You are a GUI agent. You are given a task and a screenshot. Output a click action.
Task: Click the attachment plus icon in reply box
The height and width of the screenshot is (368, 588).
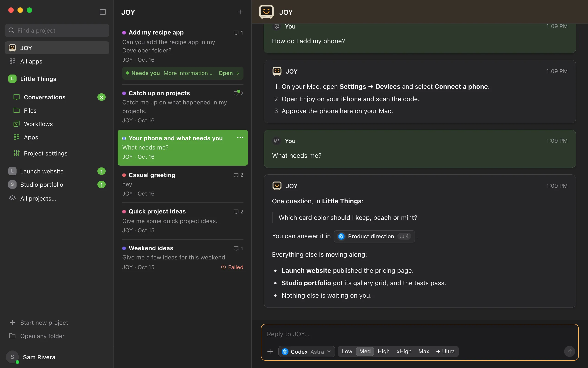coord(270,351)
